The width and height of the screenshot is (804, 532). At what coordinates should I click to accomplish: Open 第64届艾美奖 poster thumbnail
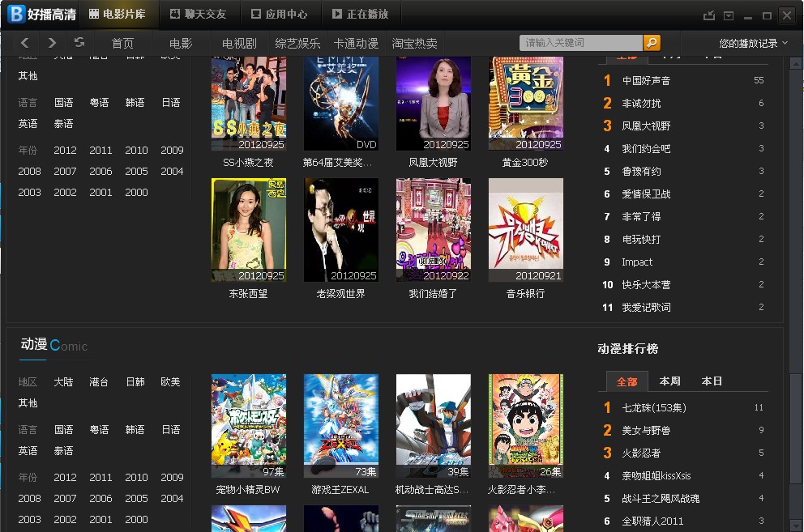(341, 104)
